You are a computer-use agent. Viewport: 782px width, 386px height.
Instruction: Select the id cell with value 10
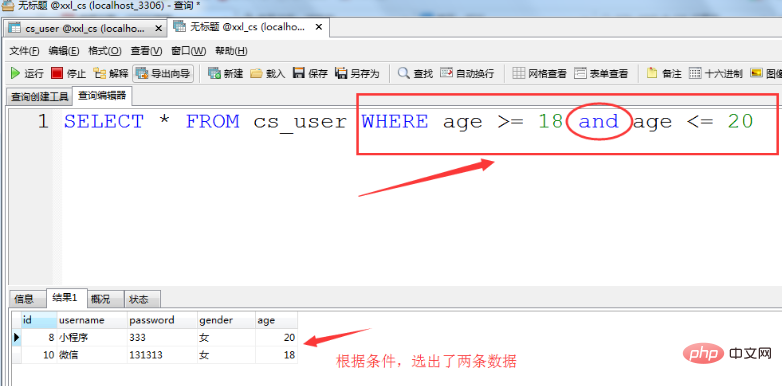(39, 355)
